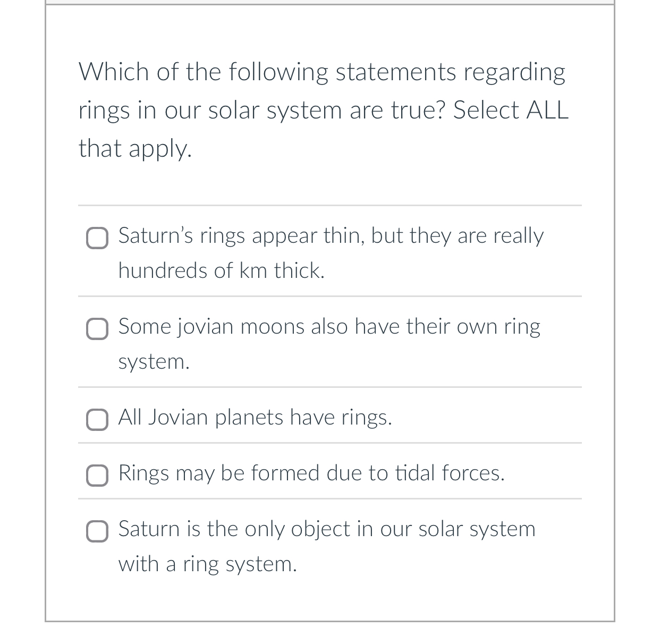660x644 pixels.
Task: Click the word 'planets' in the third option
Action: pos(249,417)
